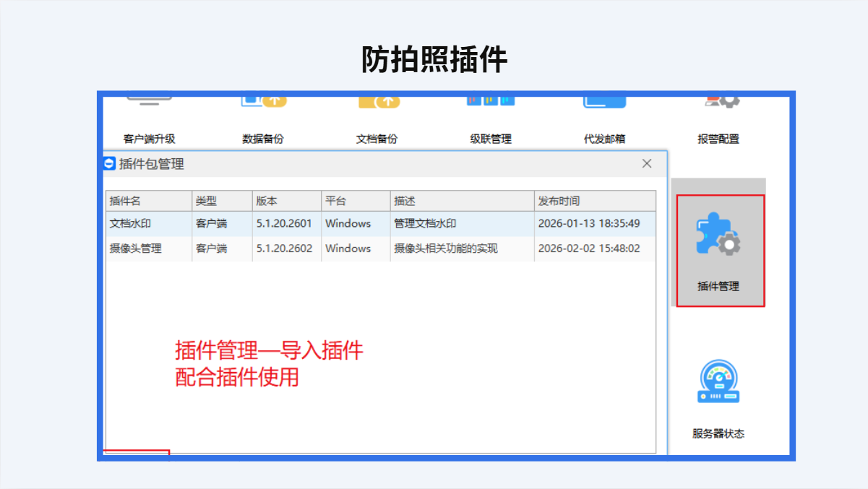Sort by the 发布时间 column header

[596, 201]
